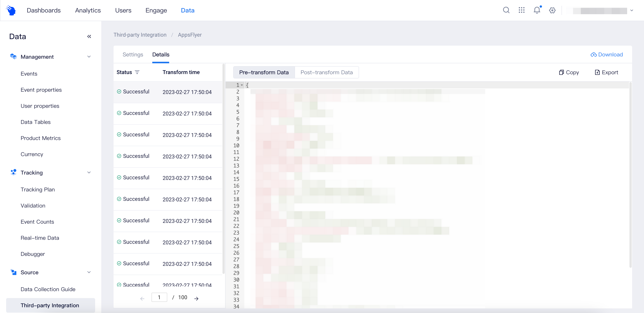
Task: Open the apps grid launcher
Action: pos(521,10)
